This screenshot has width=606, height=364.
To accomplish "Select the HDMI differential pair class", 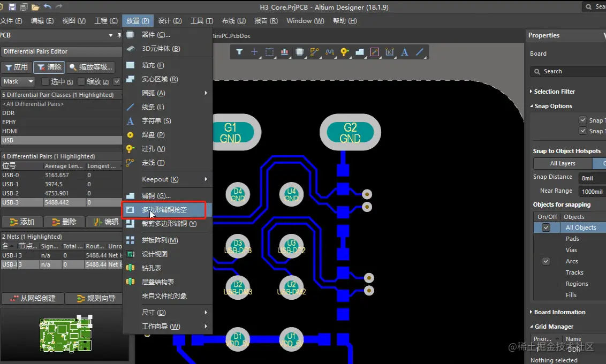I will 62,131.
